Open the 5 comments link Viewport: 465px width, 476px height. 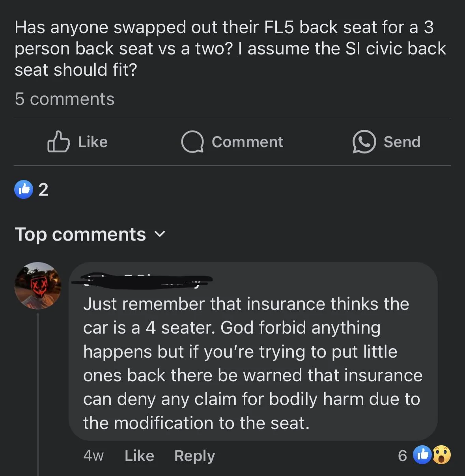[x=65, y=99]
